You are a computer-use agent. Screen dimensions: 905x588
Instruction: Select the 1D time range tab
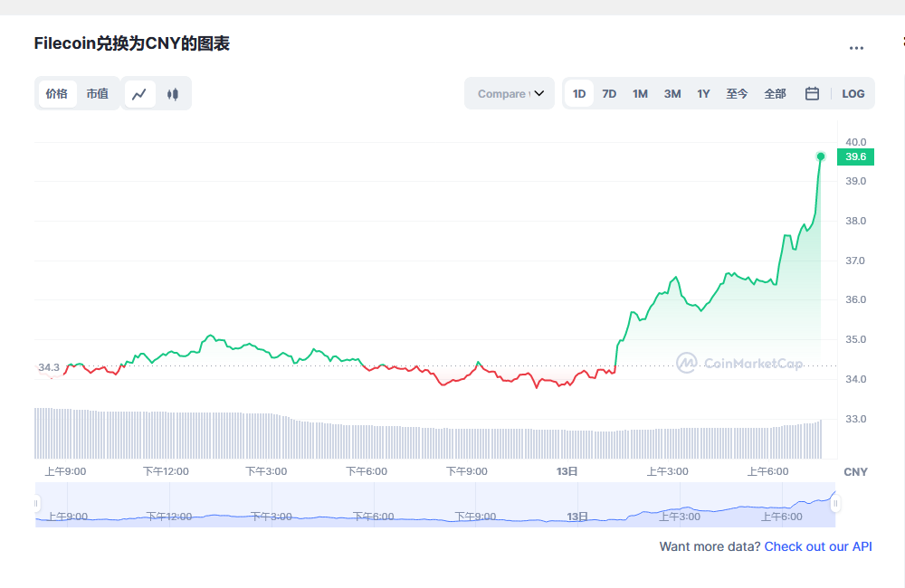coord(579,93)
